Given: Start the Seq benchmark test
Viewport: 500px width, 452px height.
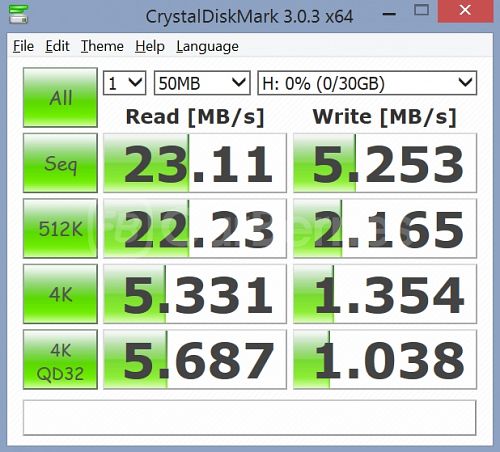Looking at the screenshot, I should (x=60, y=163).
